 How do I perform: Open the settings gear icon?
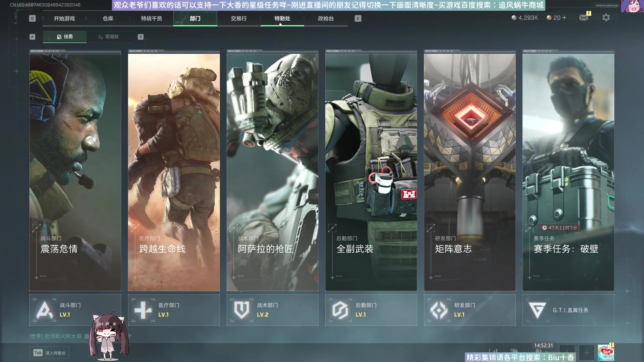(606, 18)
